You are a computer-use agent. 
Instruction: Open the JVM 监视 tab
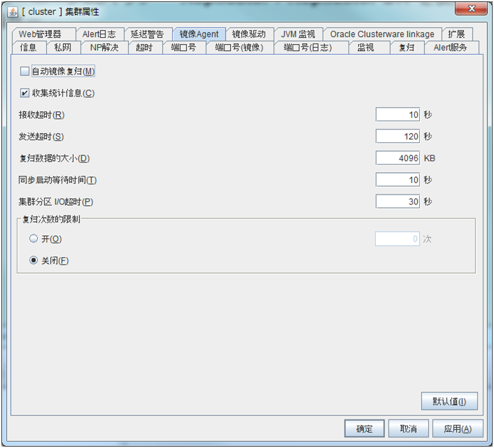(298, 34)
